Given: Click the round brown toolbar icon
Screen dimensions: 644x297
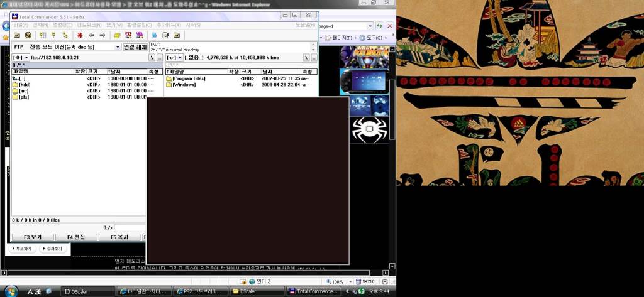Looking at the screenshot, I should tap(28, 35).
